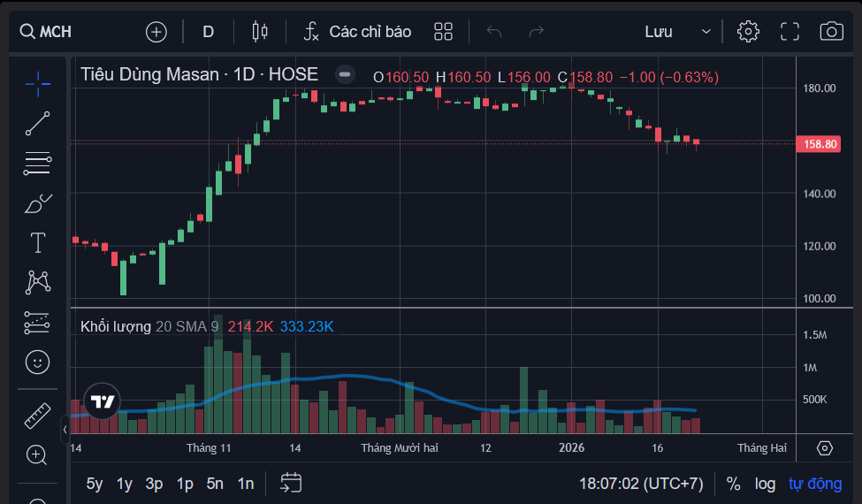Open the Fibonacci retracement tool
Screen dimensions: 862x504
[x=37, y=164]
